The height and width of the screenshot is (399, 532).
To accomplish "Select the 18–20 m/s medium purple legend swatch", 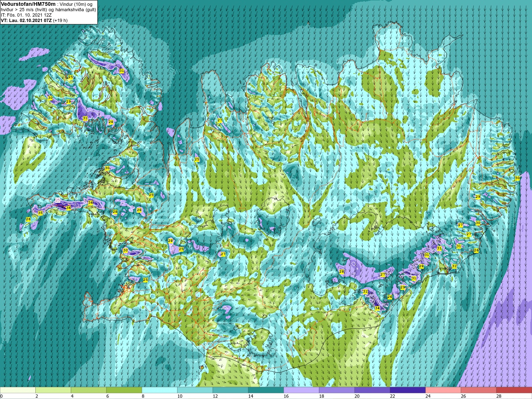I will [337, 390].
